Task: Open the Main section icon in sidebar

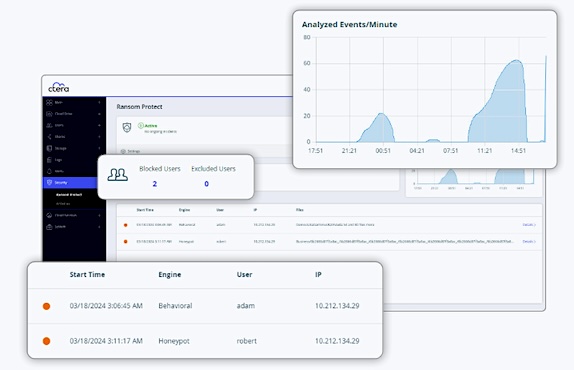Action: tap(49, 103)
